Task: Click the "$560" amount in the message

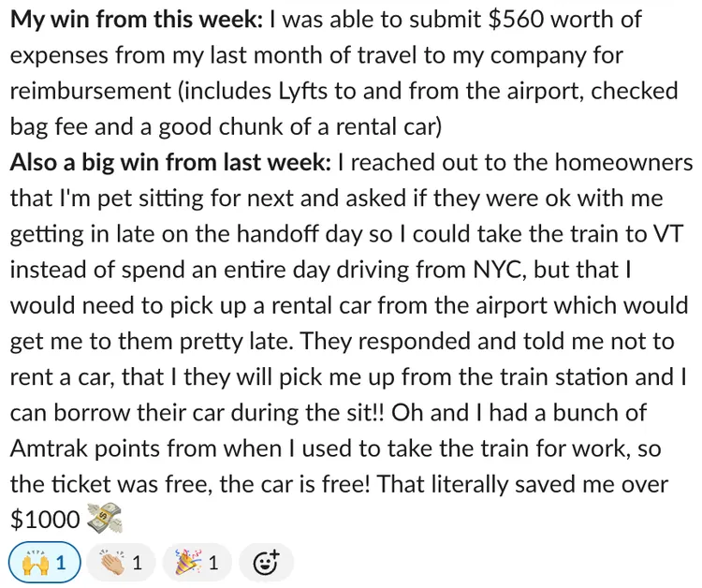Action: (516, 20)
